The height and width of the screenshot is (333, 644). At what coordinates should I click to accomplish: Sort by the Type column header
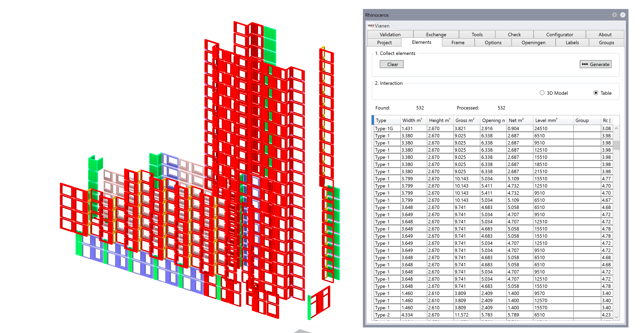click(x=387, y=120)
